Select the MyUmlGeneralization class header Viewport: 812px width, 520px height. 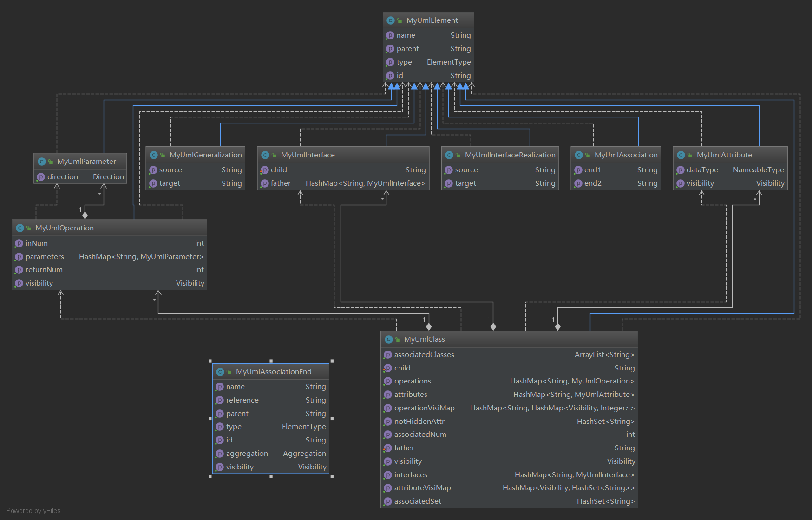(x=205, y=155)
